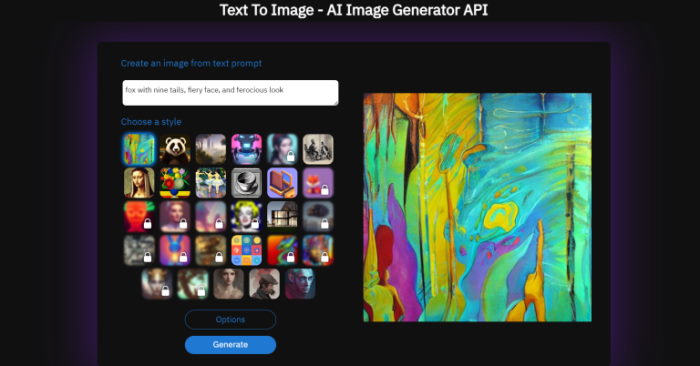Image resolution: width=700 pixels, height=366 pixels.
Task: Click into the fox prompt text box
Action: [230, 93]
